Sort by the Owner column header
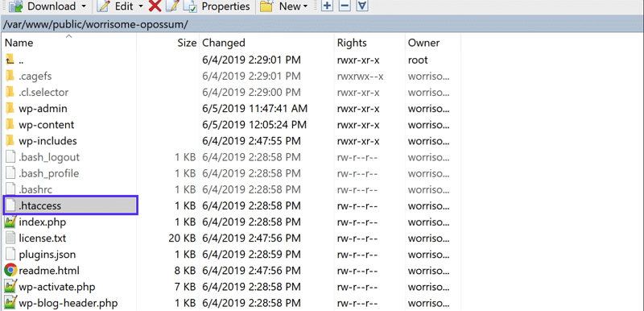Screen dimensions: 644x311 tap(424, 43)
